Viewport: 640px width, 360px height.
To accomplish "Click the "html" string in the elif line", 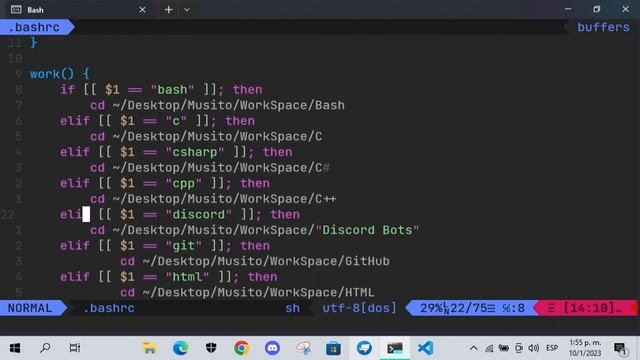I will 187,277.
